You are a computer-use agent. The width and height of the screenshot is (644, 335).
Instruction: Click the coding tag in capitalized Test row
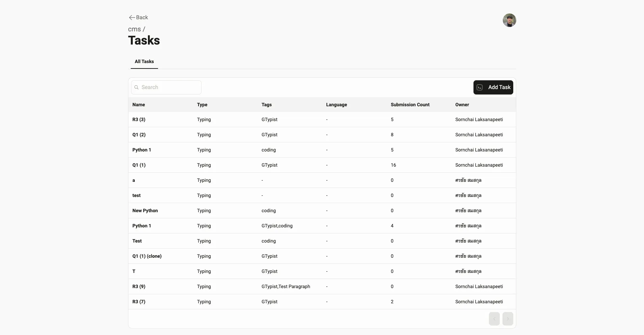pos(269,241)
